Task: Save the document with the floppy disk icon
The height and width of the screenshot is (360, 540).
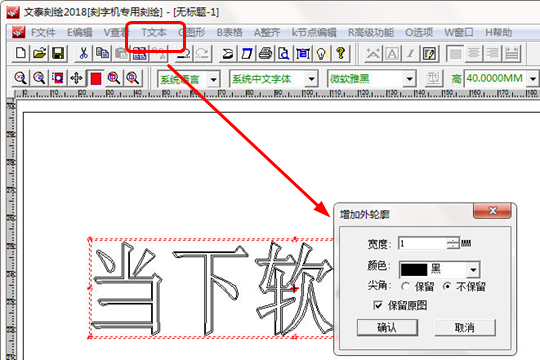Action: 58,53
